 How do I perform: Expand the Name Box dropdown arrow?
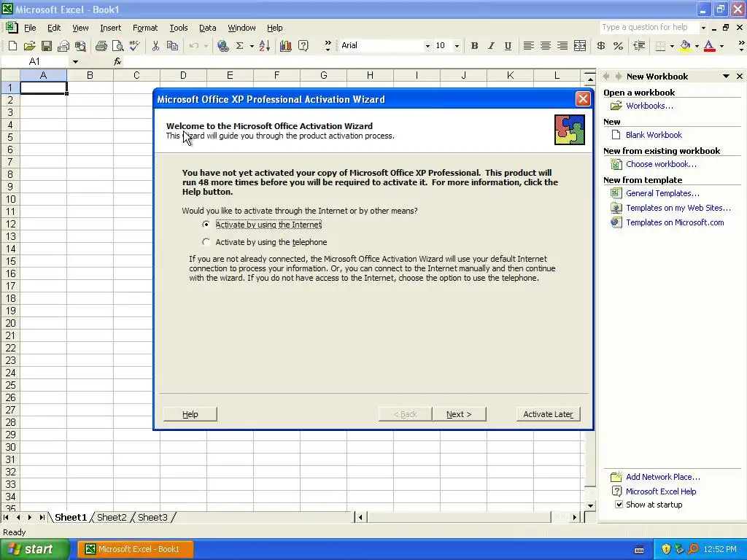coord(75,61)
